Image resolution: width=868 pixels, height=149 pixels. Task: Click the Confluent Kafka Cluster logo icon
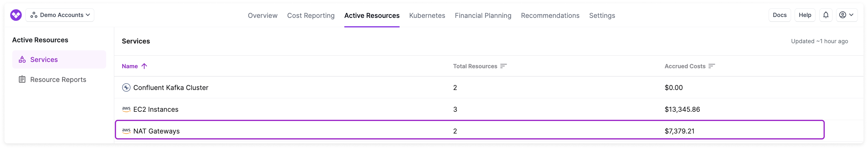(126, 87)
